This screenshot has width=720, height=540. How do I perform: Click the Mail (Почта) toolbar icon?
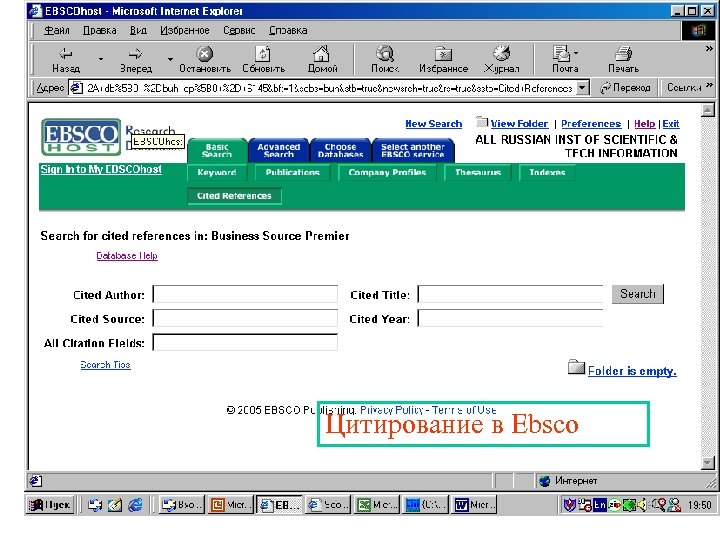[565, 60]
